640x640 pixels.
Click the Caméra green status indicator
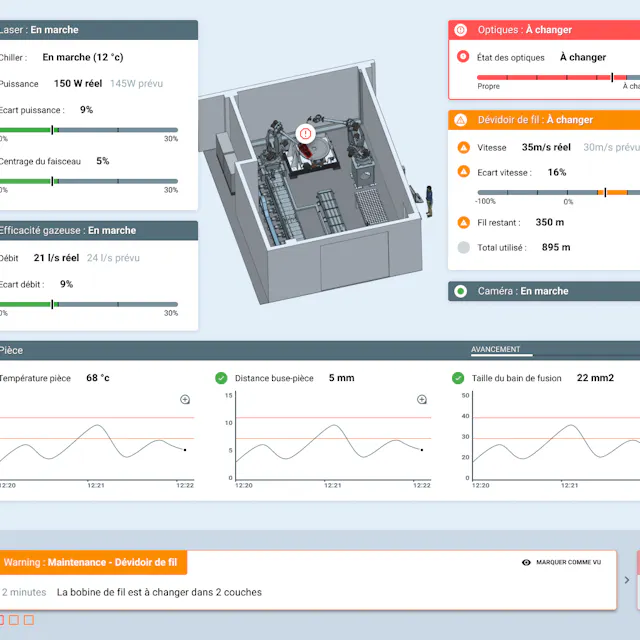[x=461, y=291]
